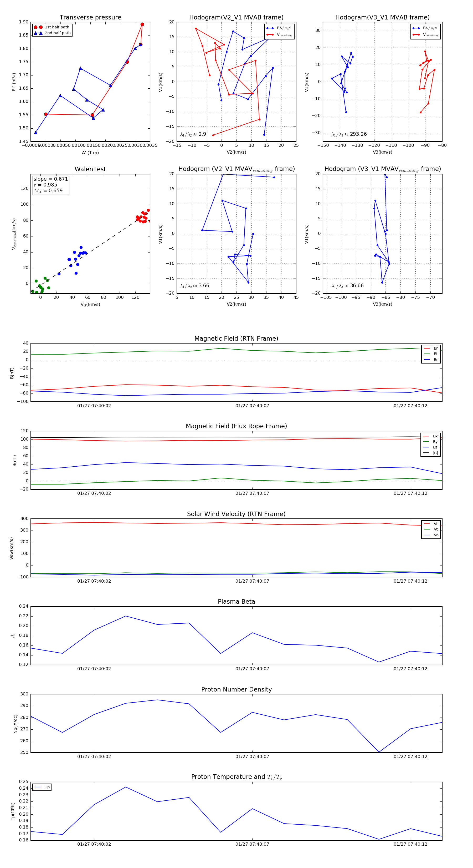Screen dimensions: 473x868
Task: Click 'Magnetic Field (Flux Rope Frame)' title
Action: click(236, 426)
